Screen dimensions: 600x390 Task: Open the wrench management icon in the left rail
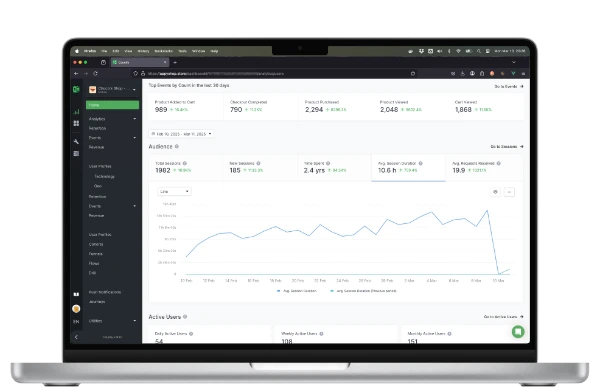[x=76, y=141]
